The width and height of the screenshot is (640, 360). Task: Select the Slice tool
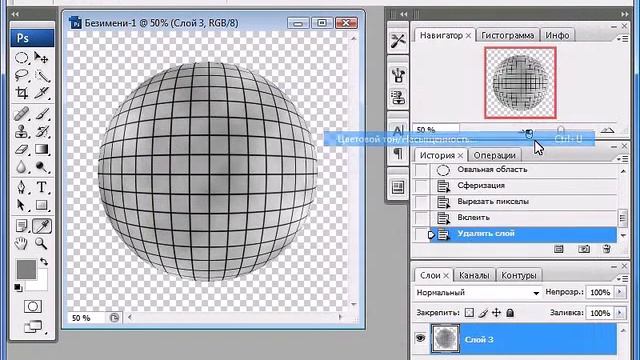tap(41, 93)
